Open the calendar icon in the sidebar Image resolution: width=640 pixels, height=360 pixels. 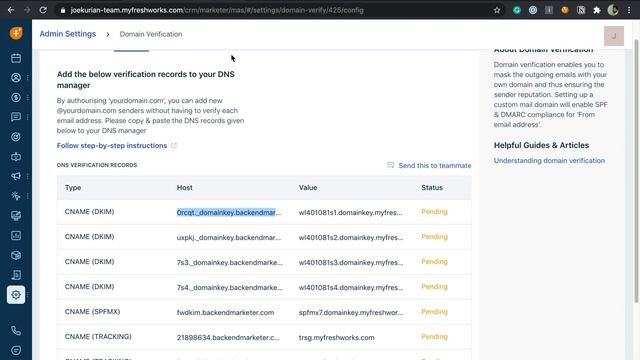click(x=16, y=58)
